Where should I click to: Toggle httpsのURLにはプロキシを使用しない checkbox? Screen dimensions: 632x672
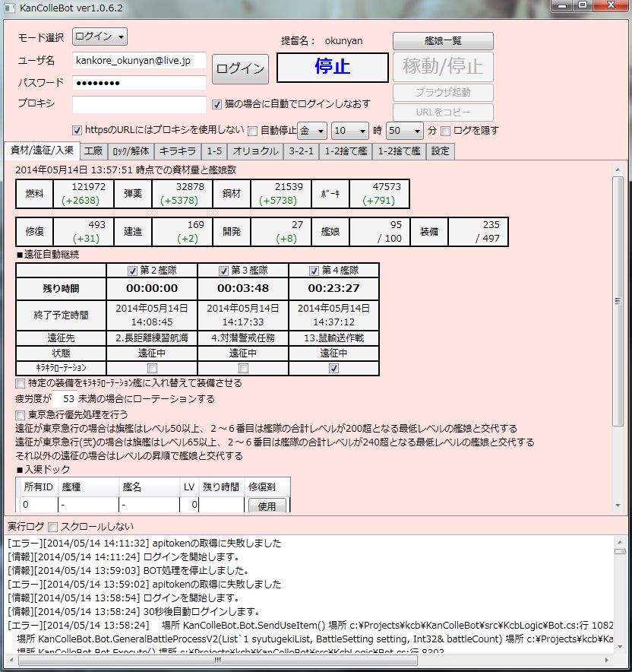[x=77, y=130]
